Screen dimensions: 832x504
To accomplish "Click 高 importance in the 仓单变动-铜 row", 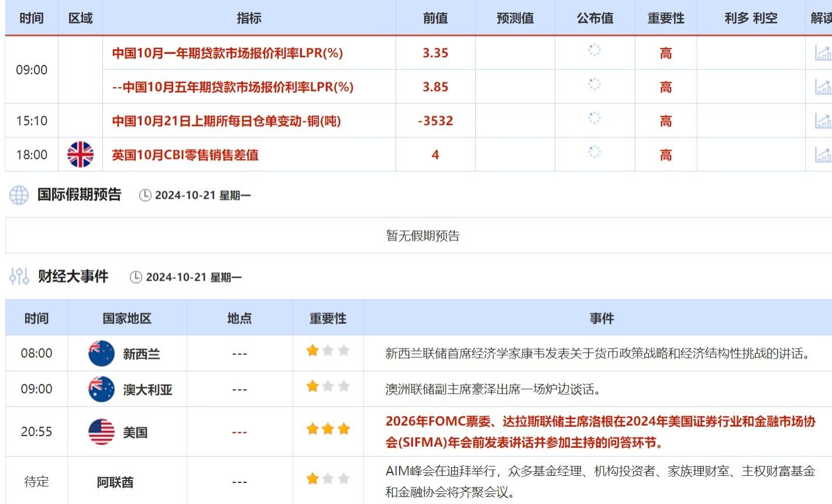I will pyautogui.click(x=666, y=121).
